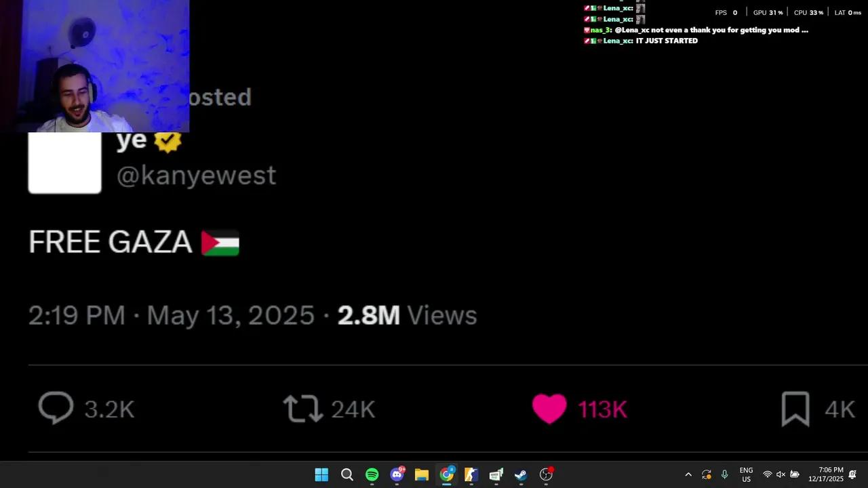The height and width of the screenshot is (488, 868).
Task: Open Discord from the taskbar
Action: (397, 474)
